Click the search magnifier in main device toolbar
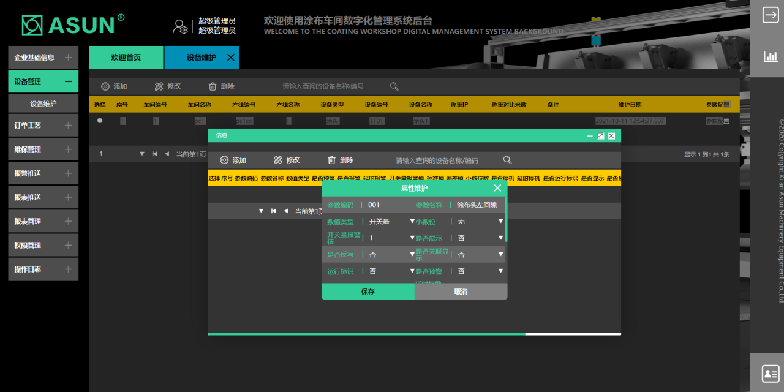The image size is (784, 392). click(x=394, y=86)
